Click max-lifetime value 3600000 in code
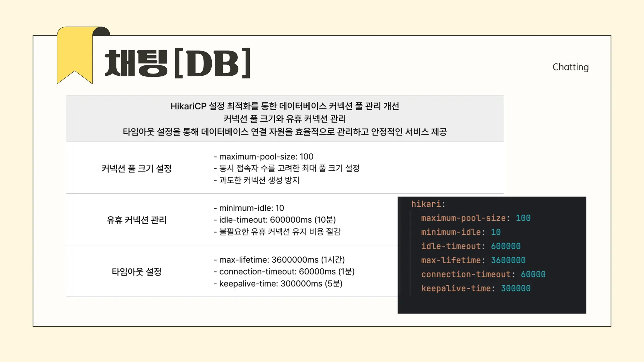The height and width of the screenshot is (362, 644). pos(508,260)
